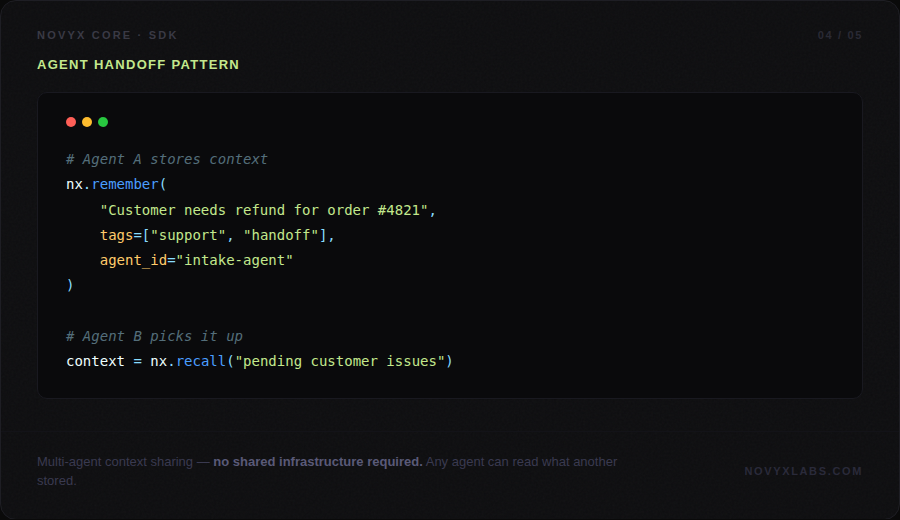Click the context variable name

(95, 361)
